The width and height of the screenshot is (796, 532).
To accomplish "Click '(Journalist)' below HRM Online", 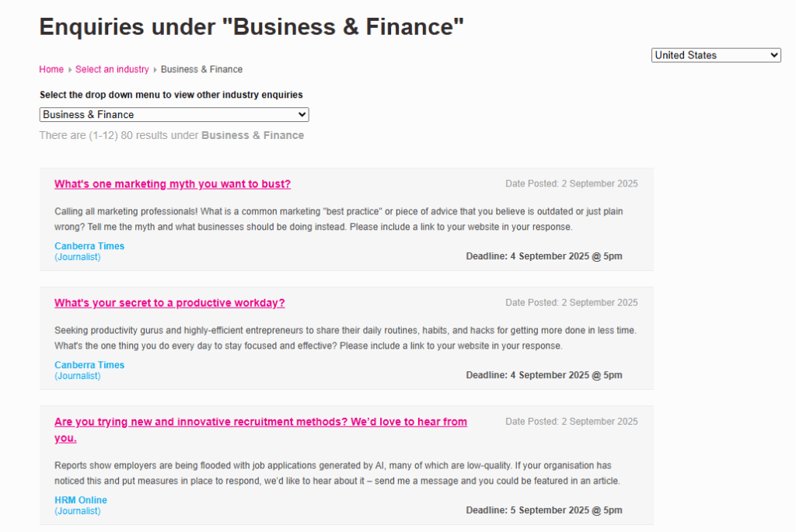I will [78, 511].
